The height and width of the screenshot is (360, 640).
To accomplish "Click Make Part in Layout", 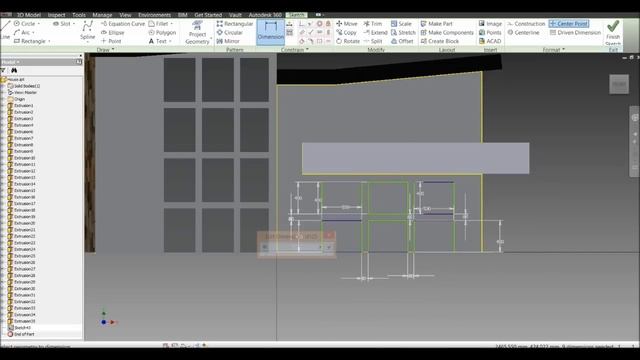I will (436, 24).
